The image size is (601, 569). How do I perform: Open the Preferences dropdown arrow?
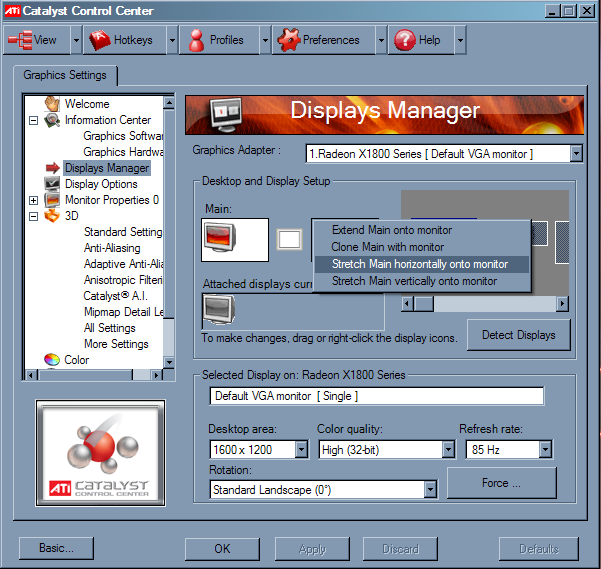coord(381,40)
